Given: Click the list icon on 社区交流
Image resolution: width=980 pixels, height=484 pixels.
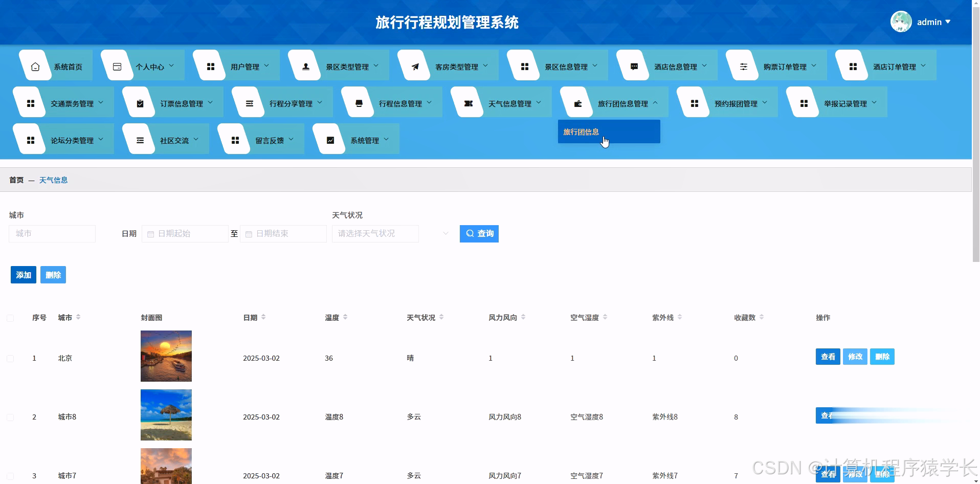Looking at the screenshot, I should pos(139,139).
